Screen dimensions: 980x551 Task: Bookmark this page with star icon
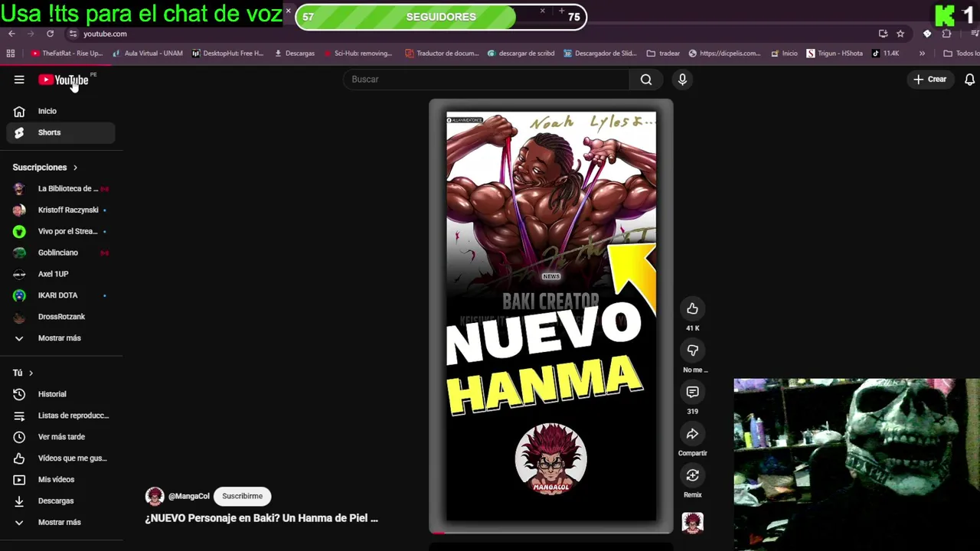pyautogui.click(x=900, y=34)
